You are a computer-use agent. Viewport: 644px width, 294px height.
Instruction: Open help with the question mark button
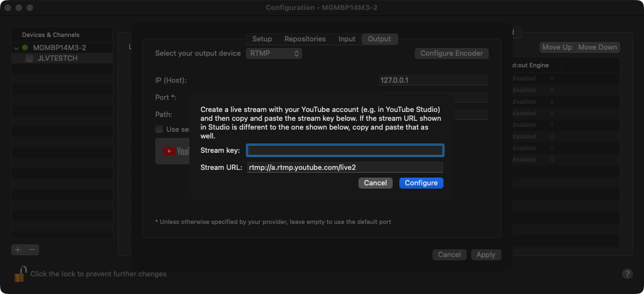pyautogui.click(x=627, y=274)
